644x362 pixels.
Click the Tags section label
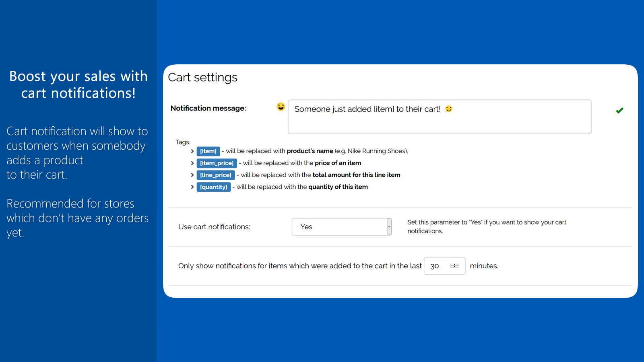183,142
